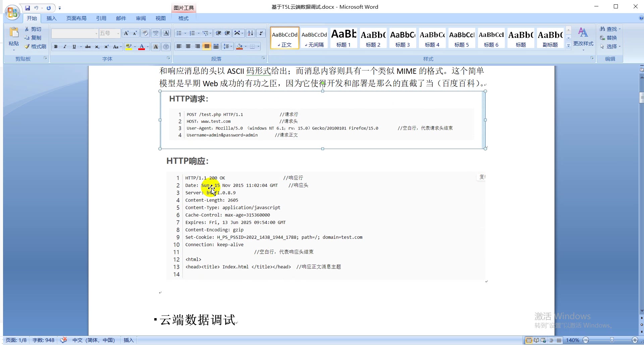Align text right
This screenshot has height=345, width=644.
tap(198, 46)
